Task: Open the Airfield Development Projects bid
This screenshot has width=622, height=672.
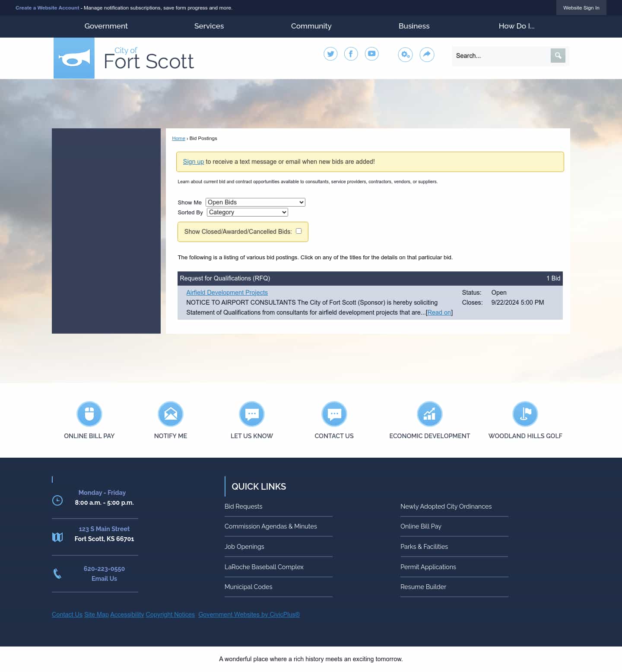Action: [227, 293]
